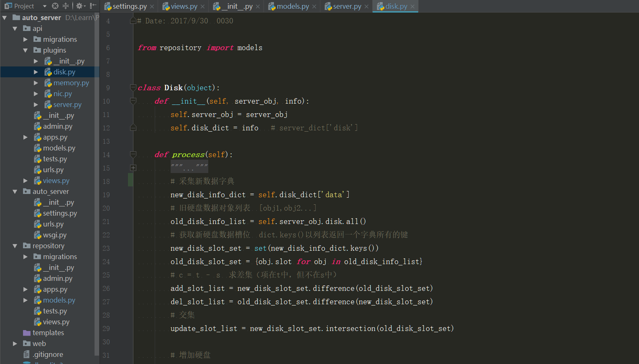Fold the Disk class with gutter marker
The height and width of the screenshot is (364, 639).
pyautogui.click(x=133, y=87)
